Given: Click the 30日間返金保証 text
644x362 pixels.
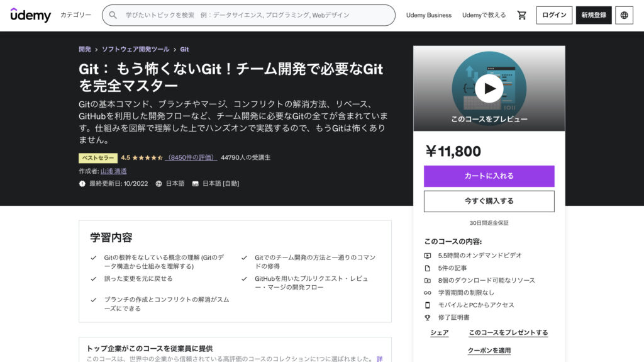Looking at the screenshot, I should [x=489, y=223].
